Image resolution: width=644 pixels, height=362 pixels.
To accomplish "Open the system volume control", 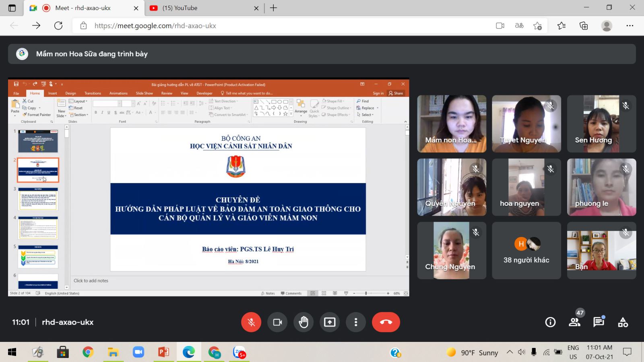I will click(522, 352).
